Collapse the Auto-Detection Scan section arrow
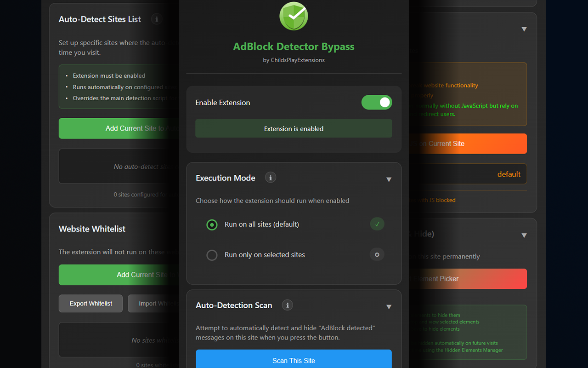The width and height of the screenshot is (588, 368). pos(389,307)
